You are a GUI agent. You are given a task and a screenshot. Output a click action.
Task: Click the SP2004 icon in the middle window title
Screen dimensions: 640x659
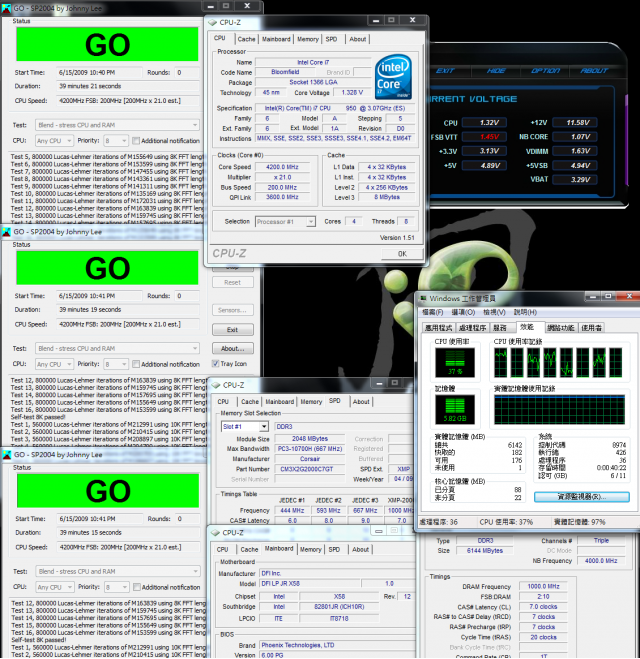point(6,232)
